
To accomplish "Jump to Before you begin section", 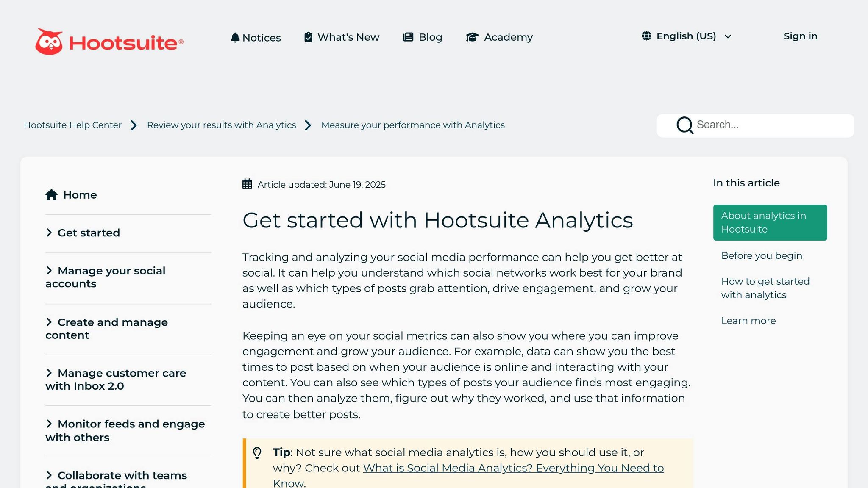I will pos(761,256).
